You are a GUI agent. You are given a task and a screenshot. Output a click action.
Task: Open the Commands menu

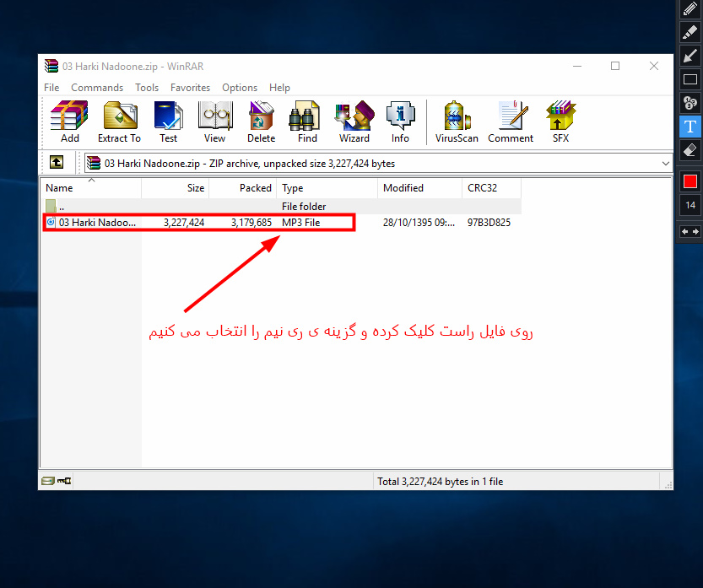point(97,88)
